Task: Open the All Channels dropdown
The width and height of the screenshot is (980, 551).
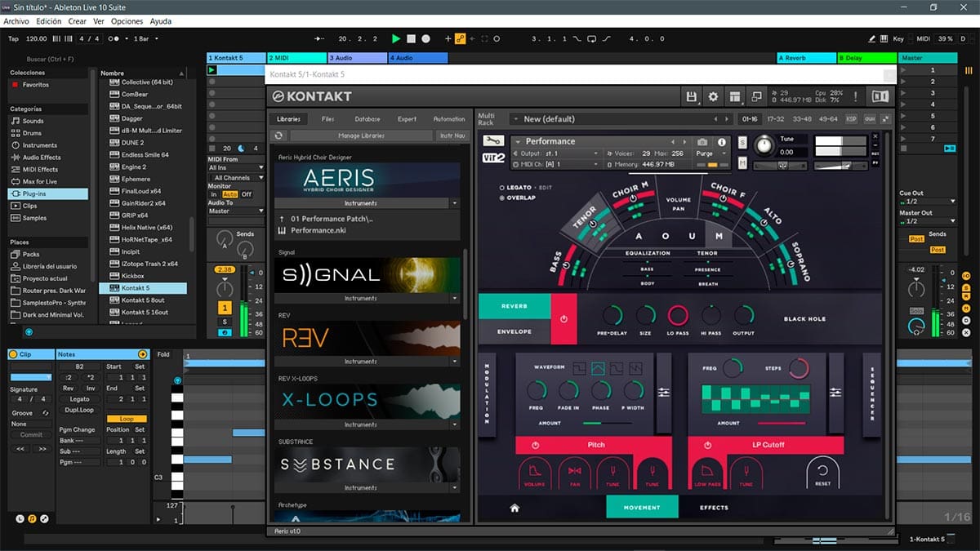Action: tap(237, 177)
